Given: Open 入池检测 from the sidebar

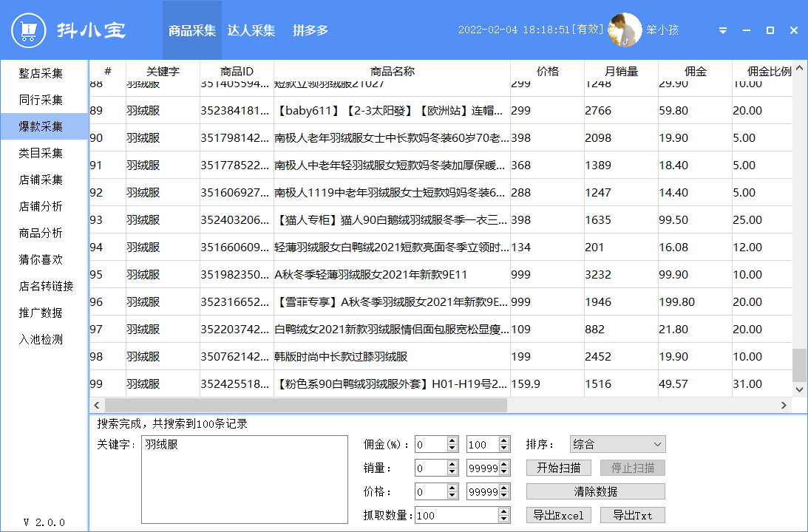Looking at the screenshot, I should pos(41,339).
